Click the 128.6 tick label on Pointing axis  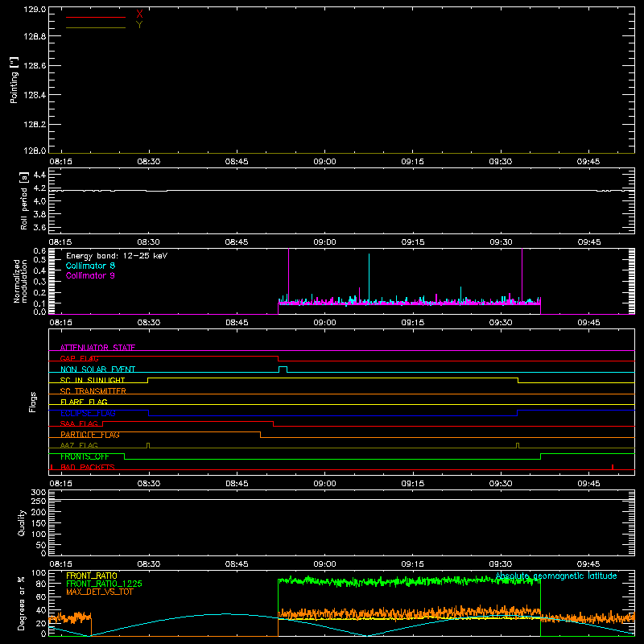tap(35, 66)
